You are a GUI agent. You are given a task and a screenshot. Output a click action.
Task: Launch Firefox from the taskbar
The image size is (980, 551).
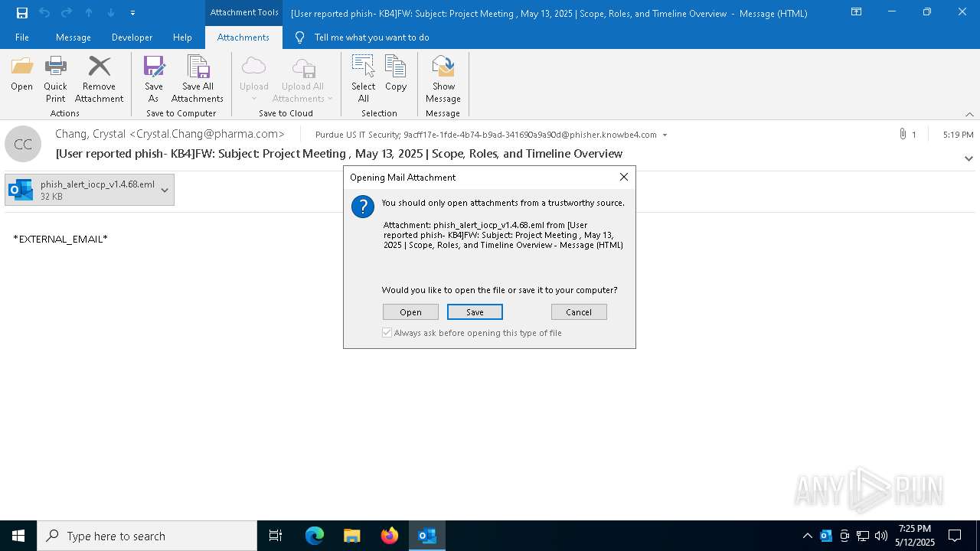[x=390, y=536]
